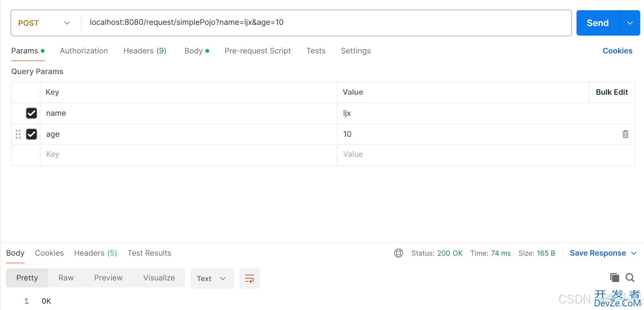The height and width of the screenshot is (310, 644).
Task: Select the Pretty view mode
Action: 27,278
